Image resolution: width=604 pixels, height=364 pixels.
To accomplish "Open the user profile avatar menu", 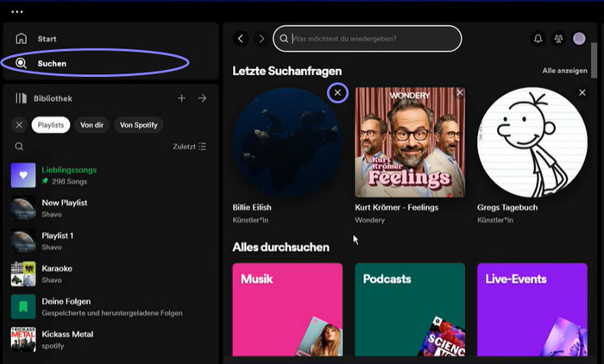I will 579,39.
